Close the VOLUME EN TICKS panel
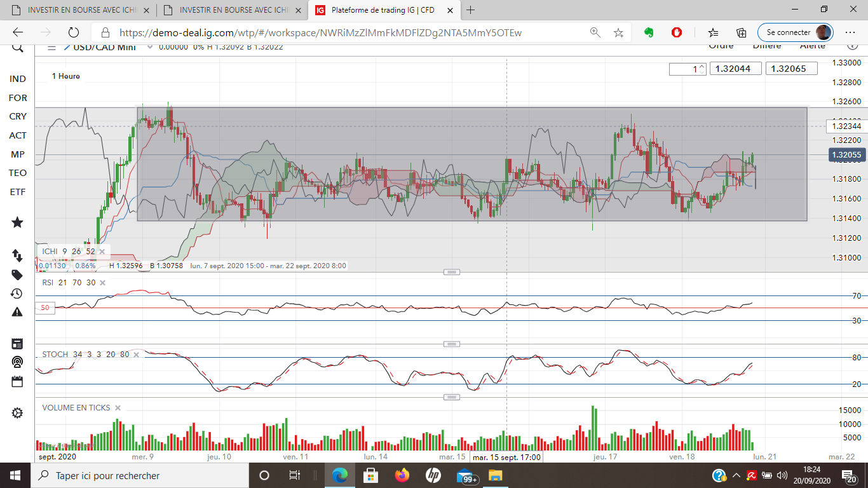Viewport: 868px width, 488px height. pos(118,408)
